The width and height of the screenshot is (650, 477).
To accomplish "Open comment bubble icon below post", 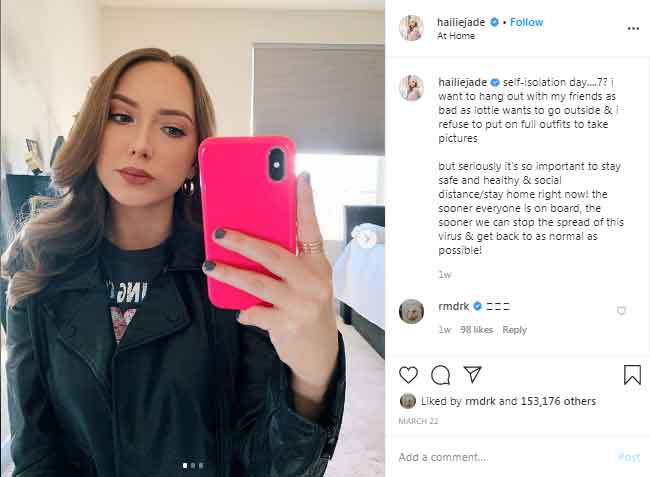I will (440, 375).
